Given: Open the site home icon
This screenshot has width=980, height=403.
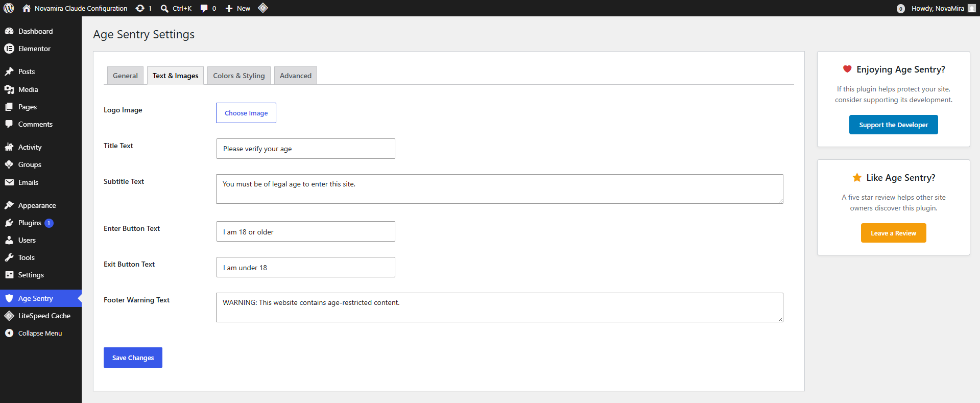Looking at the screenshot, I should [x=27, y=8].
